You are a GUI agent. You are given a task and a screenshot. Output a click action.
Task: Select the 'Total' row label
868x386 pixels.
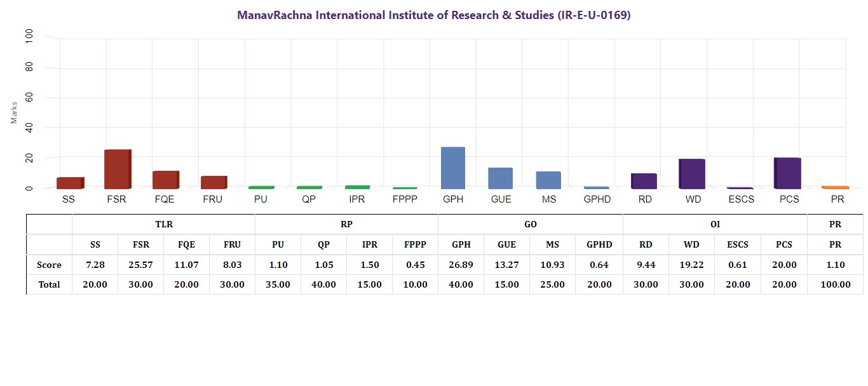tap(49, 284)
